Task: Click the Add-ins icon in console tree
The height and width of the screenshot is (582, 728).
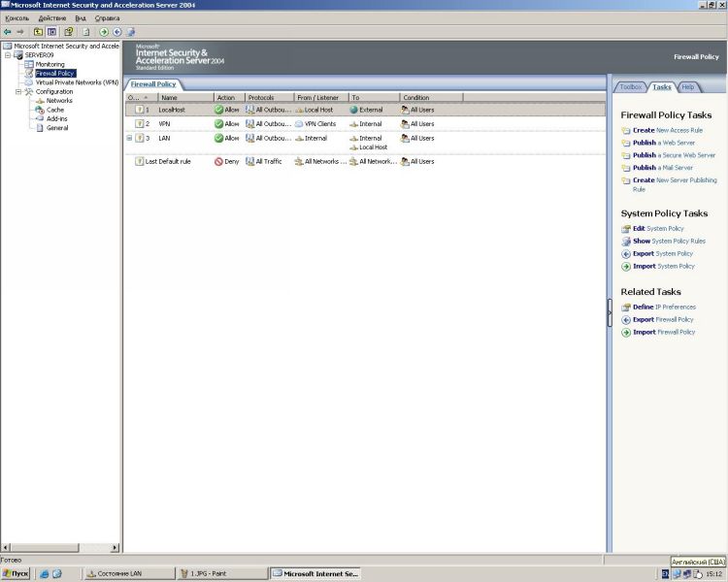Action: tap(40, 118)
